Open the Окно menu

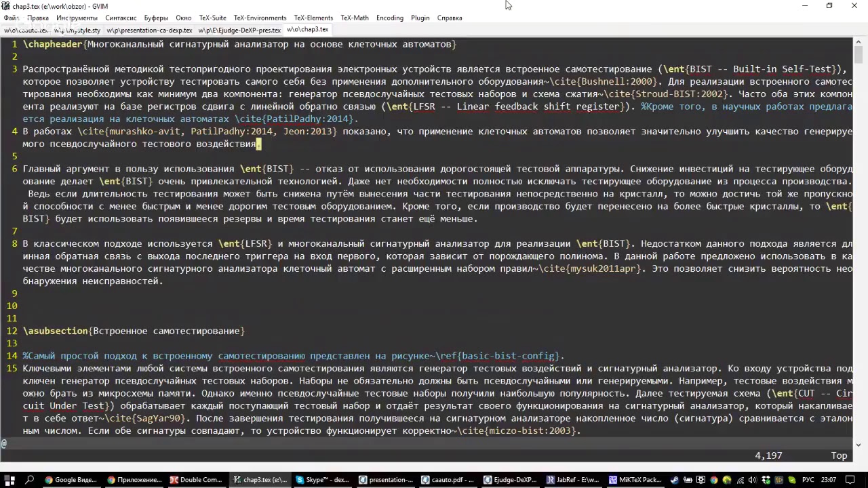click(x=184, y=18)
